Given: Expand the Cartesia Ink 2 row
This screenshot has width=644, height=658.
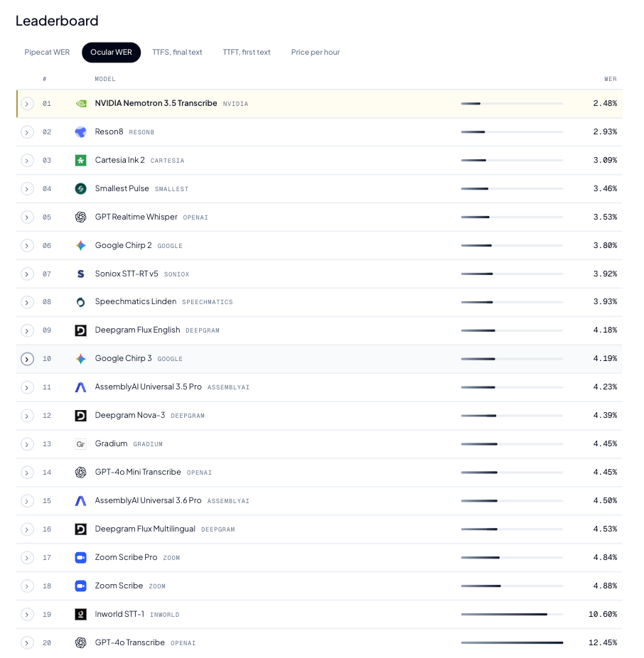Looking at the screenshot, I should 27,161.
